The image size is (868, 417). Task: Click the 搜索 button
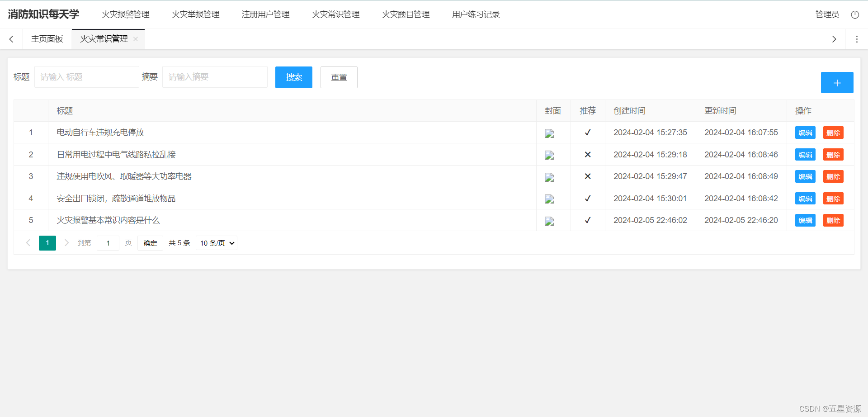pos(294,77)
